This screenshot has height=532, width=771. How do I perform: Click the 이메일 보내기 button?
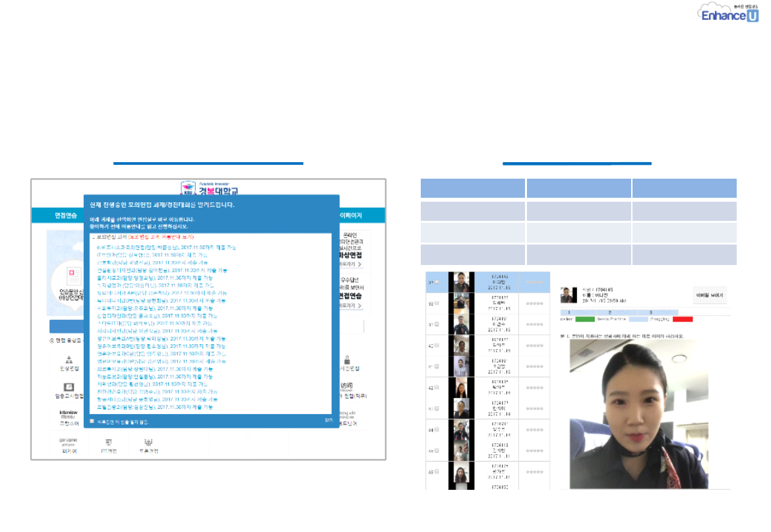click(x=710, y=296)
